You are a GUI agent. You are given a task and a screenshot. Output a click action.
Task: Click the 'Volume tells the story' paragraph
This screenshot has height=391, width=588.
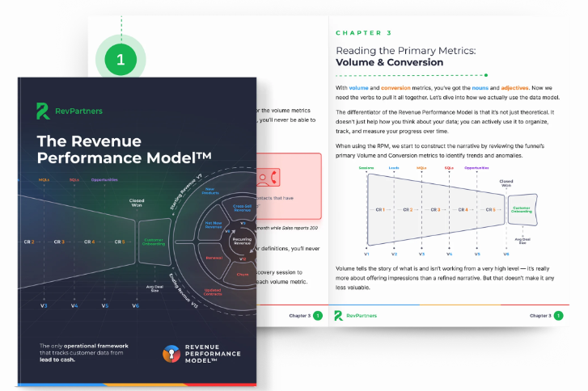pyautogui.click(x=445, y=278)
